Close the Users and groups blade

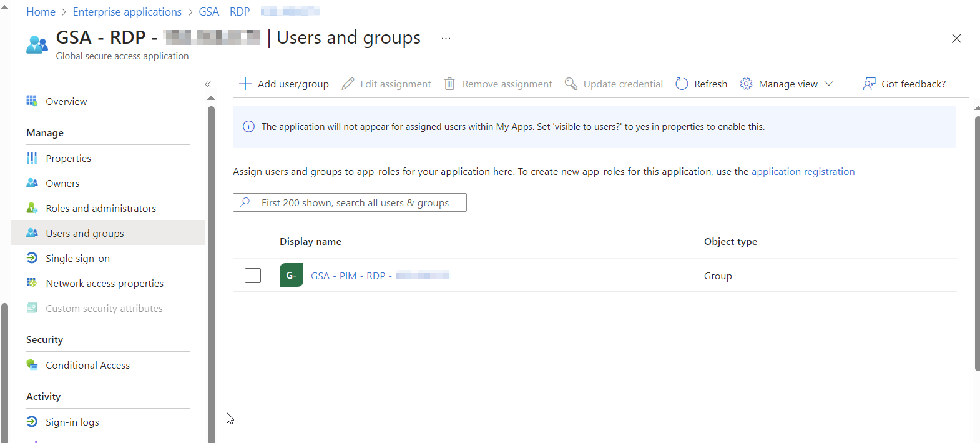click(956, 39)
